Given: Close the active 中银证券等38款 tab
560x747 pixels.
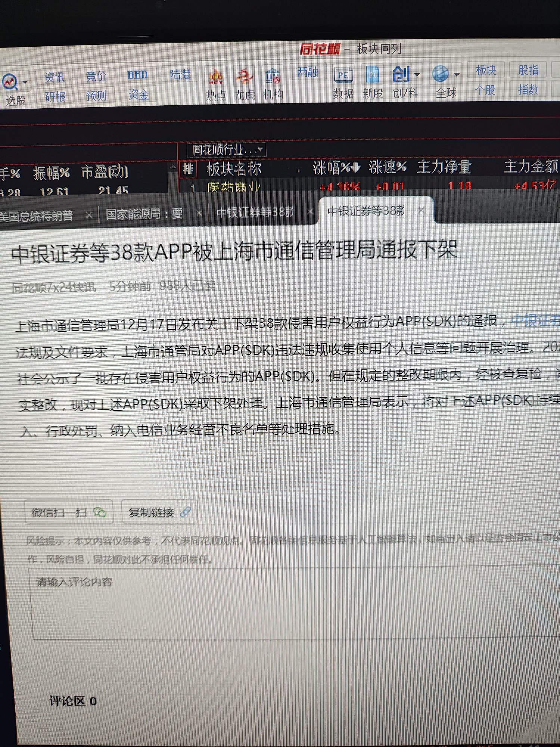Looking at the screenshot, I should click(421, 210).
